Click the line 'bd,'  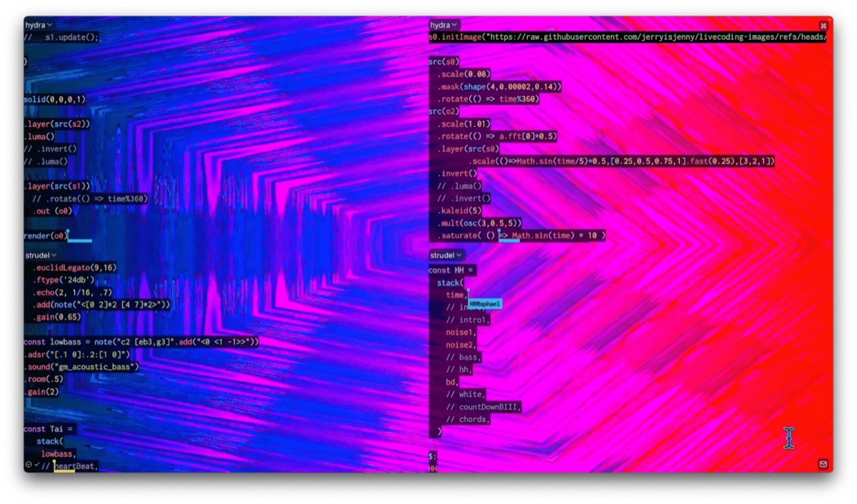(x=452, y=382)
